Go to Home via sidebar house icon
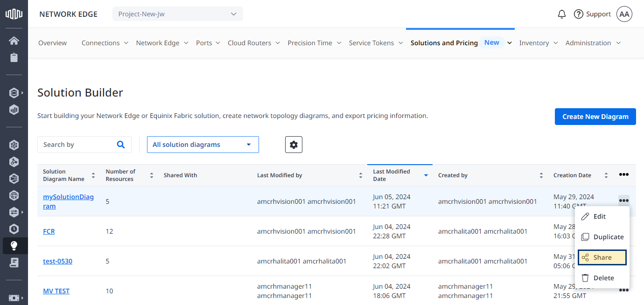The width and height of the screenshot is (644, 305). (14, 41)
